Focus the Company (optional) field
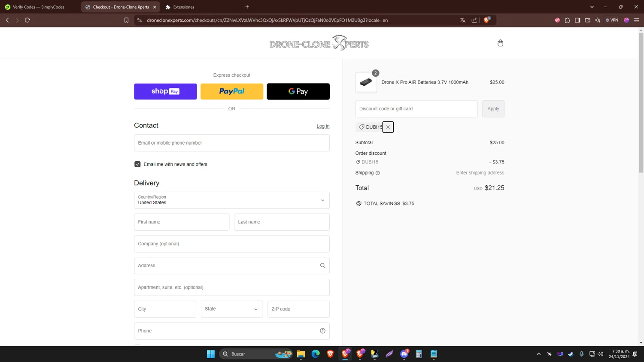This screenshot has height=362, width=644. pyautogui.click(x=232, y=244)
